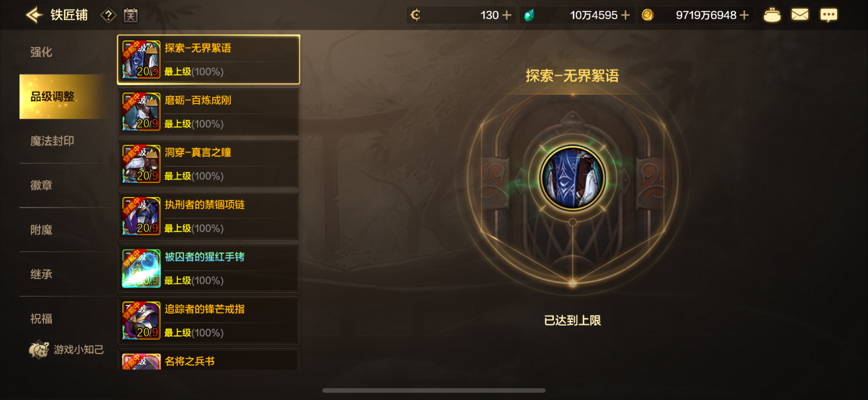Add gems with the plus beside 10万4595
868x400 pixels.
[625, 15]
